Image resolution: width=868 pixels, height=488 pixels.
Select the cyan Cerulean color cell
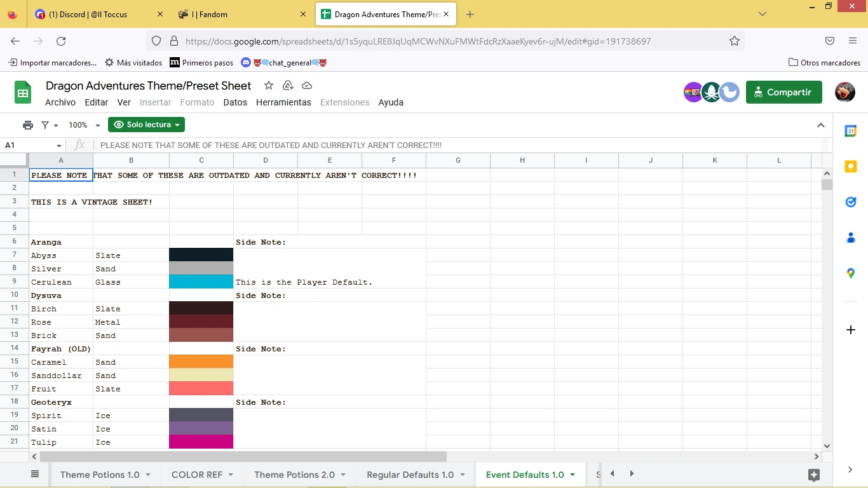pos(201,281)
